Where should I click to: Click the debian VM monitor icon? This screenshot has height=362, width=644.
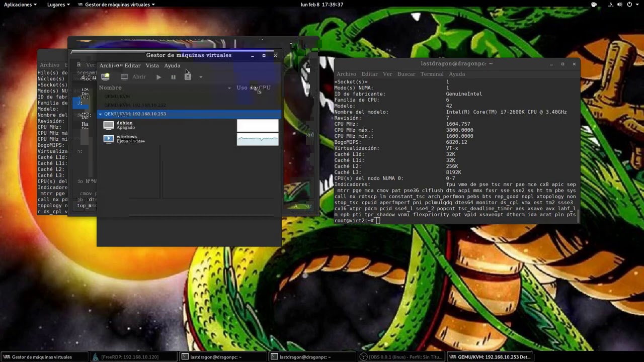[x=108, y=125]
